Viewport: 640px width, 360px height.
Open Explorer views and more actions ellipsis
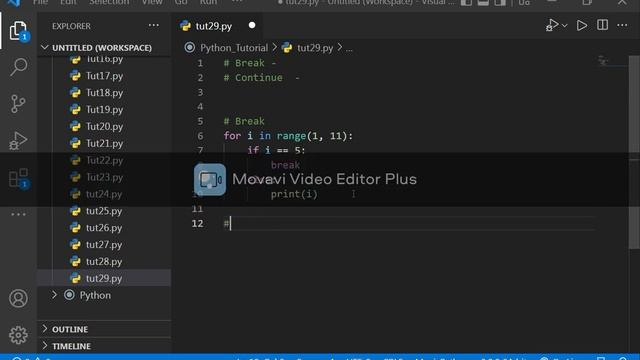(154, 26)
